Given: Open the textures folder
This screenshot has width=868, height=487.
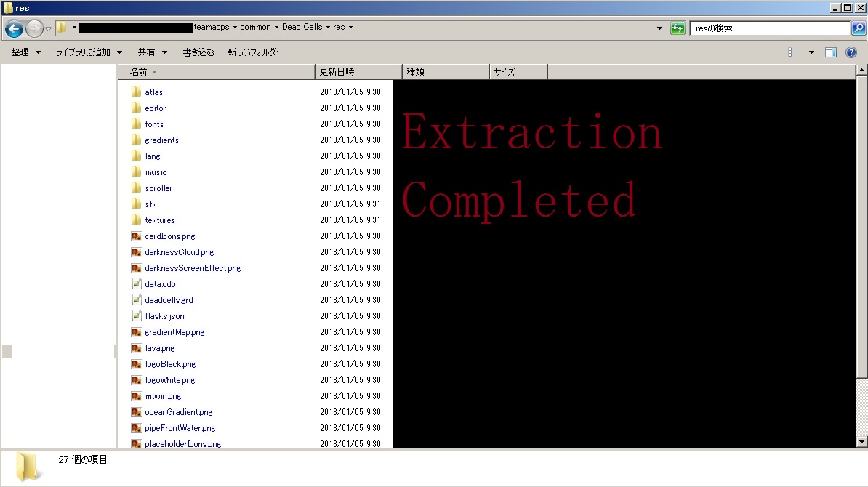Looking at the screenshot, I should tap(159, 220).
